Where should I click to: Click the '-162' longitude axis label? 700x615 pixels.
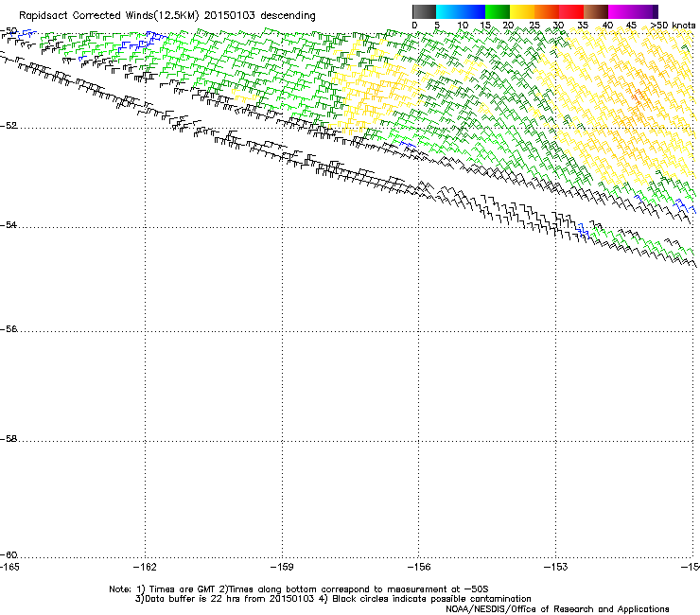point(145,567)
